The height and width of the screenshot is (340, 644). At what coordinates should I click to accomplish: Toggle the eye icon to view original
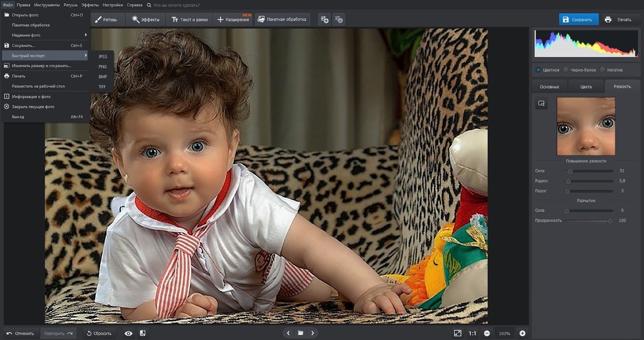(x=128, y=333)
